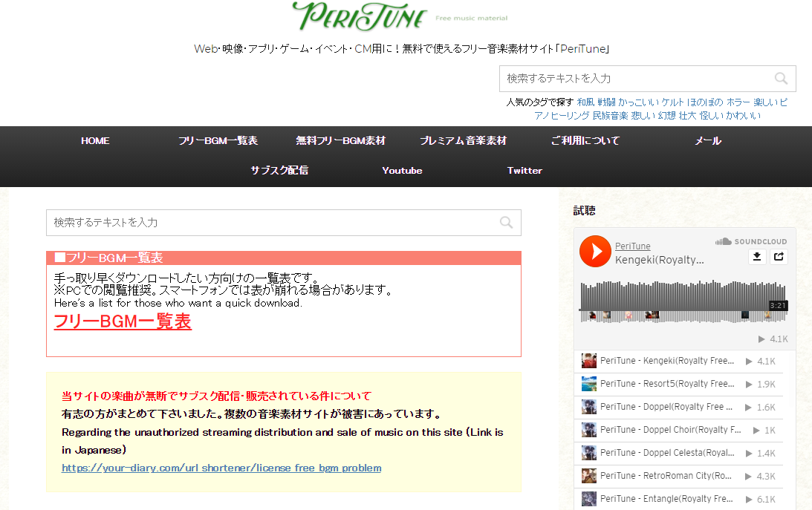Screen dimensions: 812x510
Task: Select the ケルト tag
Action: pyautogui.click(x=672, y=102)
